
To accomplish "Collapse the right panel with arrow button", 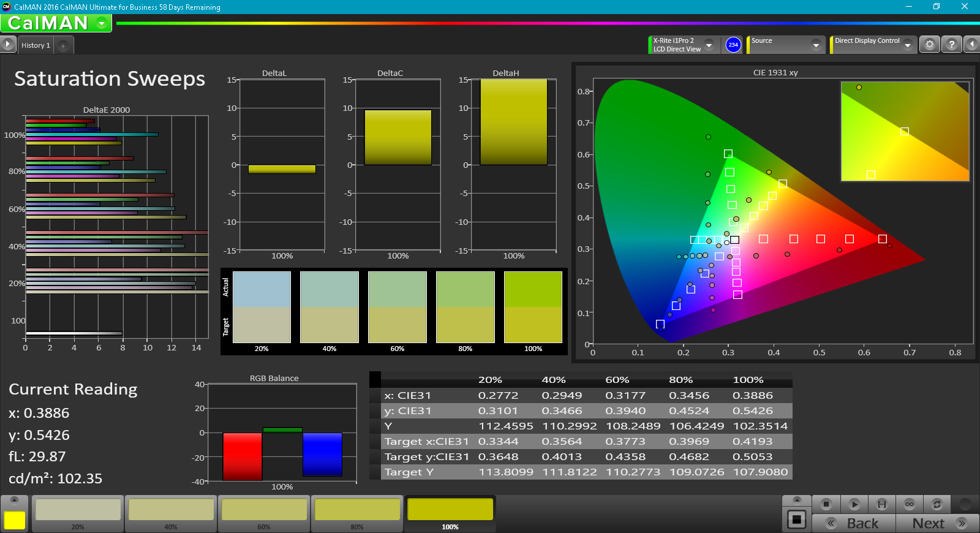I will point(971,45).
